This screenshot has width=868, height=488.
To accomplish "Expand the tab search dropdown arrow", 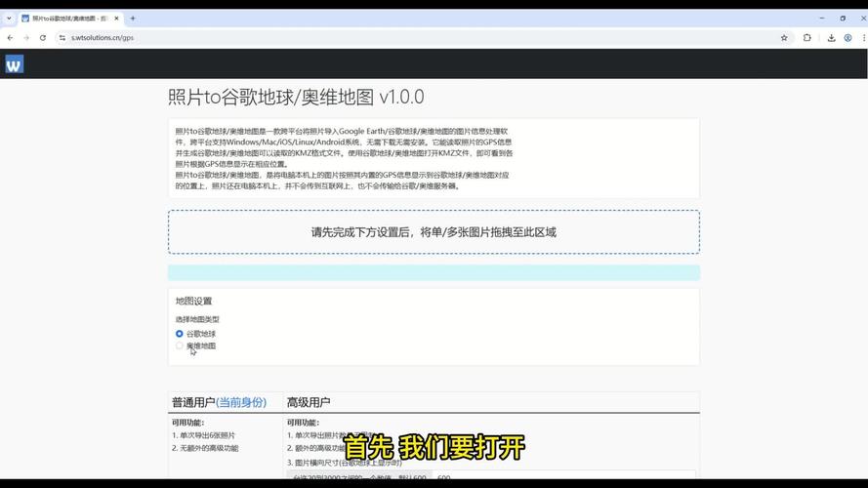I will coord(9,18).
